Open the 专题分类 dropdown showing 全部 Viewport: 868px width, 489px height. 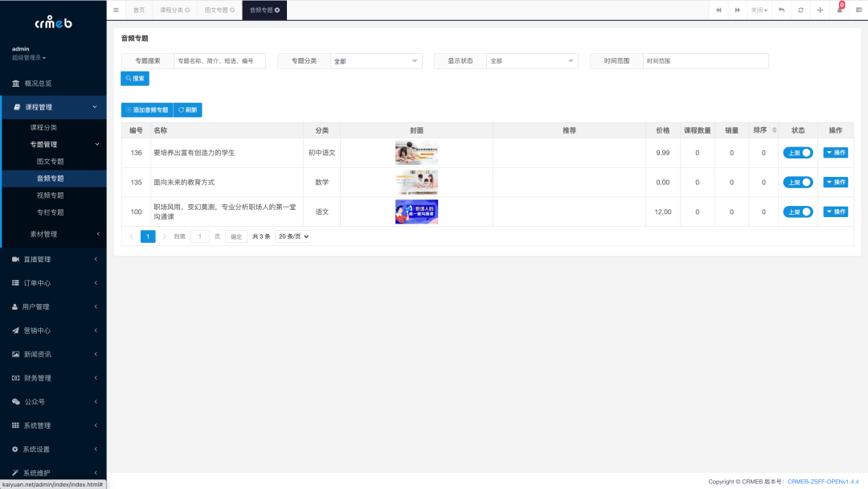[377, 60]
